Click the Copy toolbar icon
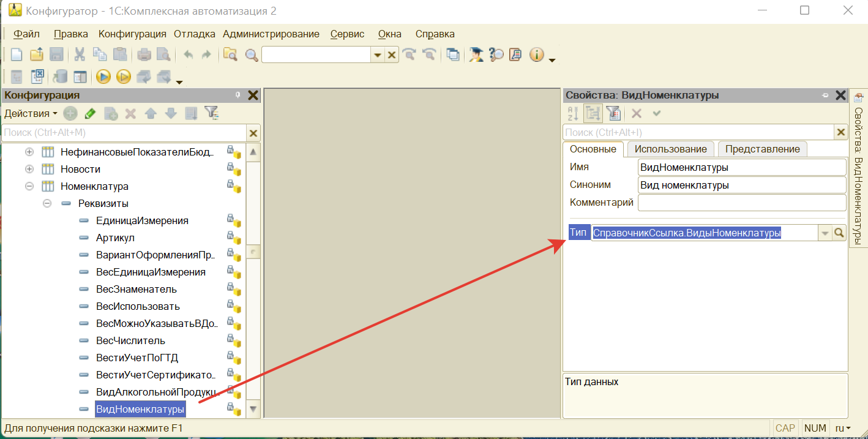The width and height of the screenshot is (868, 439). pyautogui.click(x=100, y=54)
